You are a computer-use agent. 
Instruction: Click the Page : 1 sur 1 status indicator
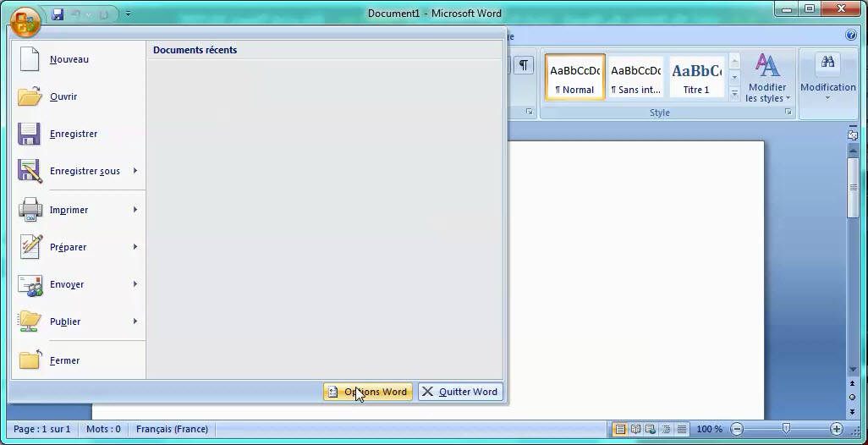(42, 429)
